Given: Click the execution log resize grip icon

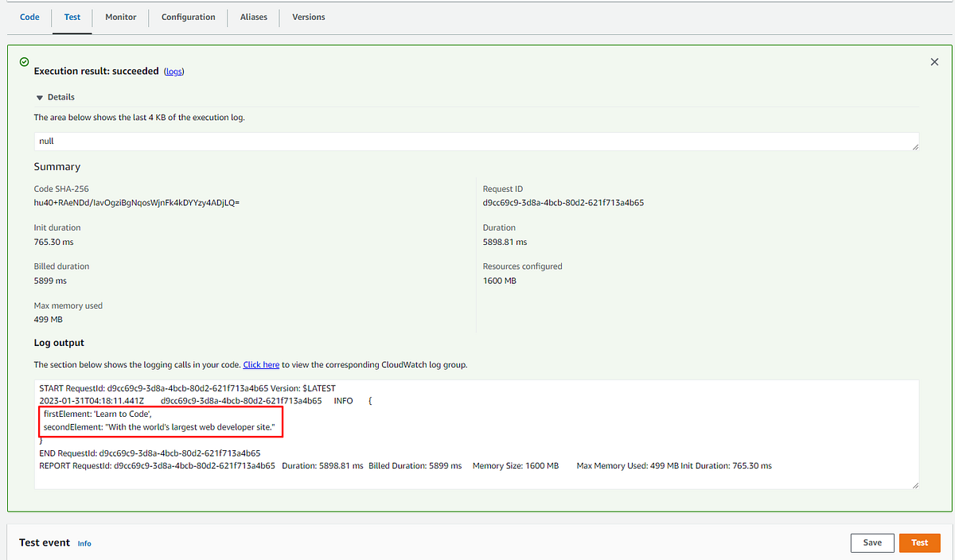Looking at the screenshot, I should click(x=914, y=146).
